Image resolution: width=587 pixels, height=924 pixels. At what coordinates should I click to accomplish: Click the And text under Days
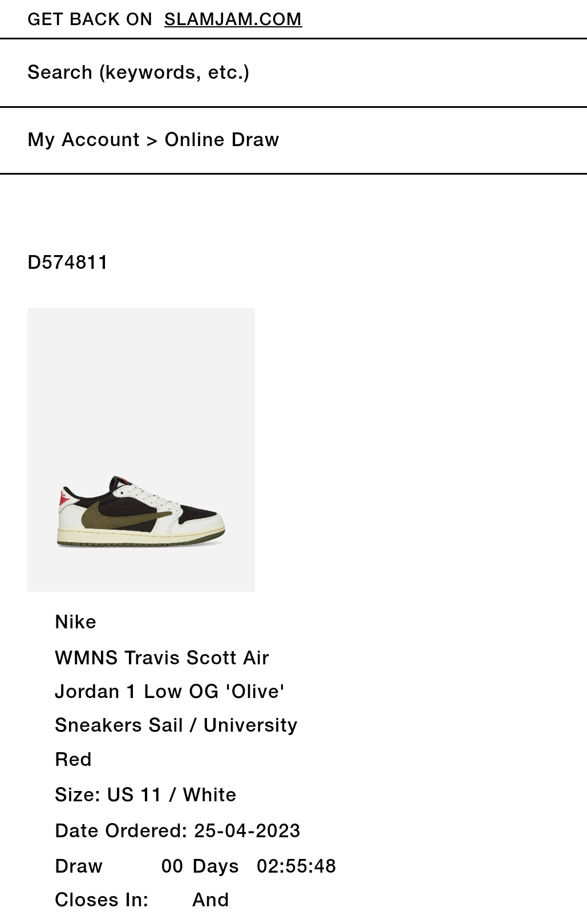point(210,900)
